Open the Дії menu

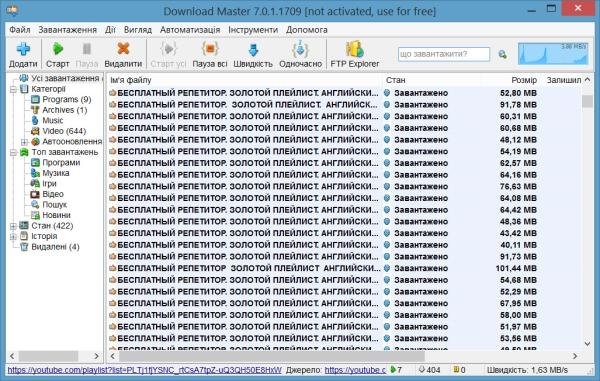[110, 30]
